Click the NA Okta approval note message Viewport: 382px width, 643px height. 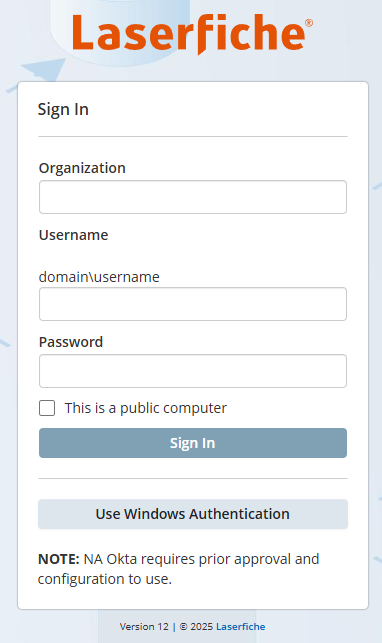click(179, 569)
